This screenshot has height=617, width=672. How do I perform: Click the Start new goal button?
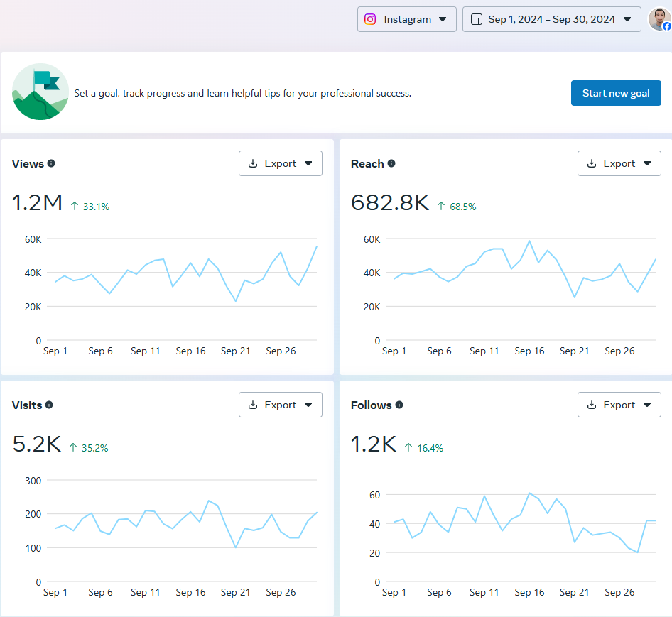[616, 93]
